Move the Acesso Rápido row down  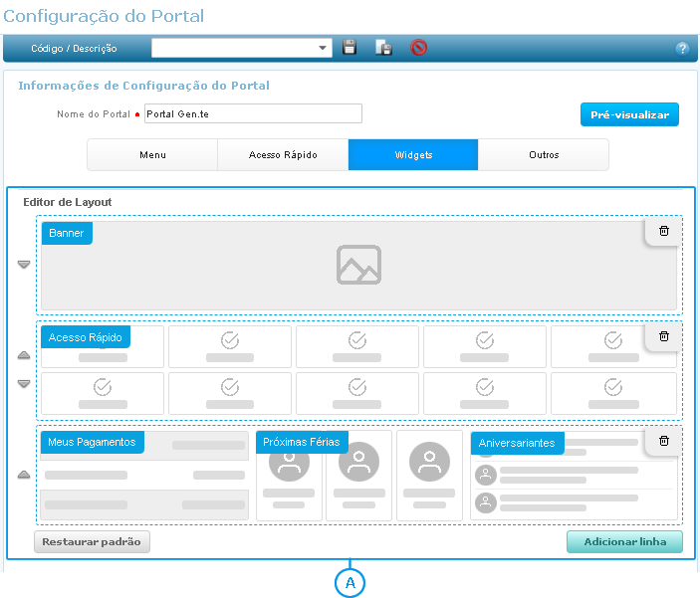pos(24,383)
